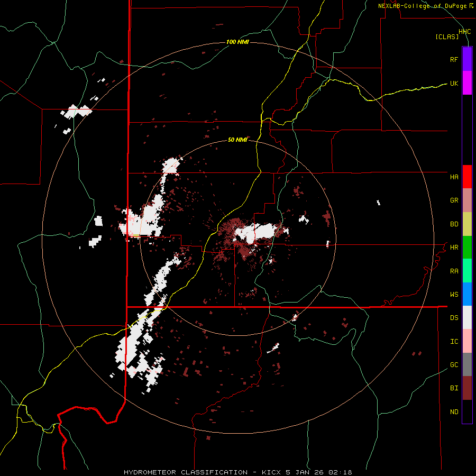Screen dimensions: 476x476
Task: Select the GR legend color block
Action: click(467, 200)
